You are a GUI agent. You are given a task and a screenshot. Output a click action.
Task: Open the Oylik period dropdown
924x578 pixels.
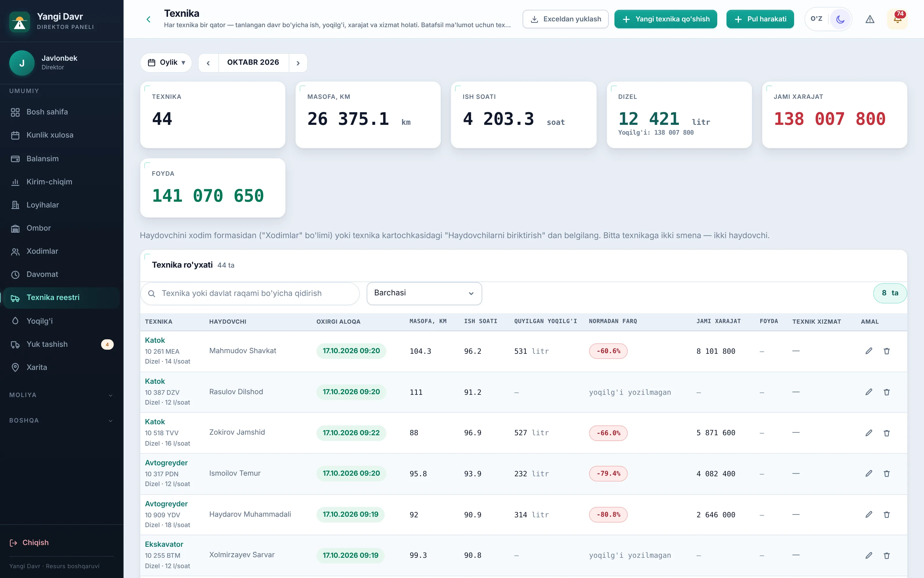[x=166, y=63]
